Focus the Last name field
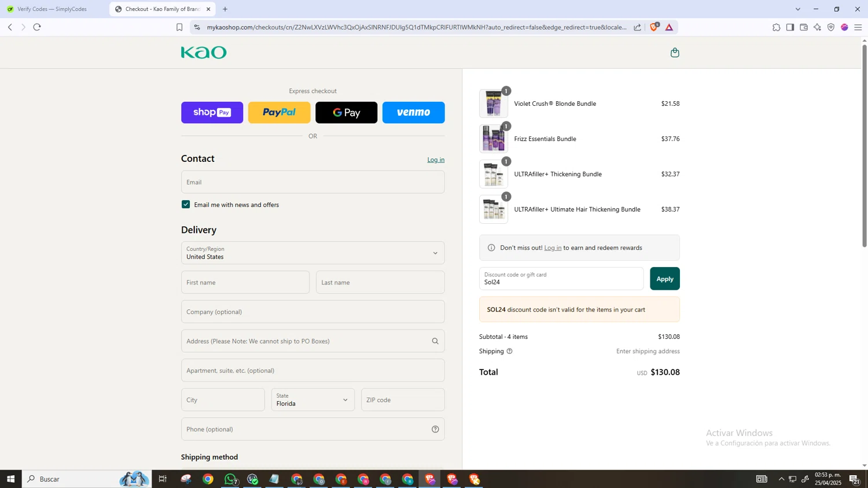 (x=380, y=282)
